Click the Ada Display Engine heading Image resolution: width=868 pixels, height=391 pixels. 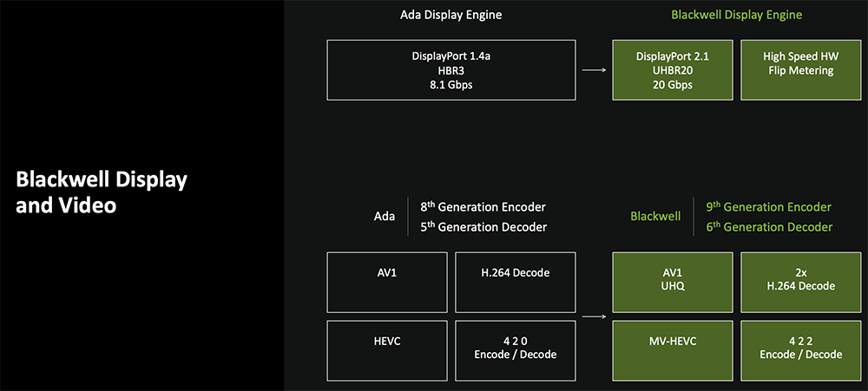(450, 15)
